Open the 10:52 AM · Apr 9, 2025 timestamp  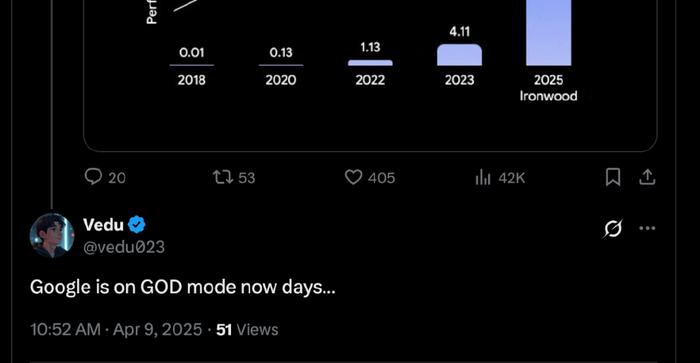pos(116,330)
